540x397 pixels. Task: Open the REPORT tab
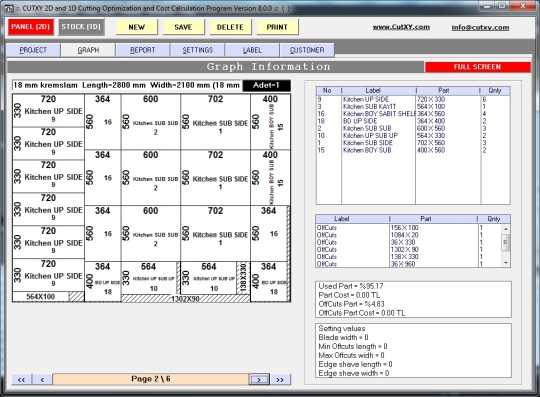click(143, 50)
